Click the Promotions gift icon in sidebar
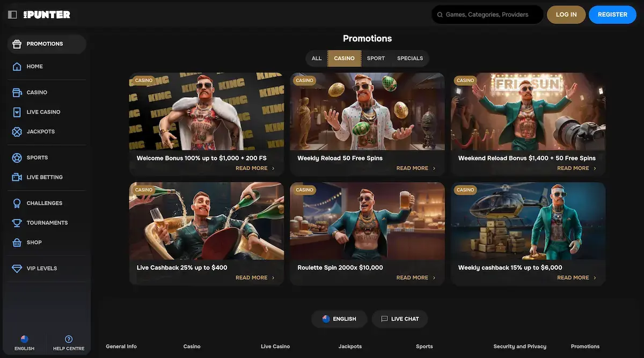644x358 pixels. tap(17, 44)
